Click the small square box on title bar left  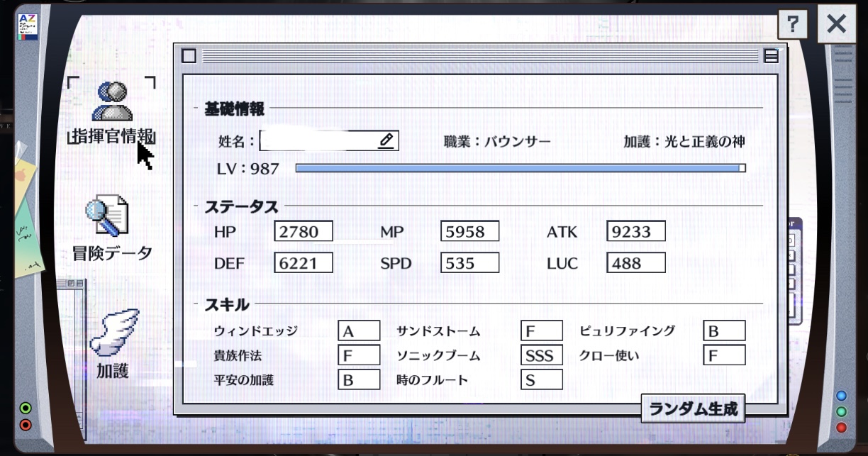[x=189, y=56]
